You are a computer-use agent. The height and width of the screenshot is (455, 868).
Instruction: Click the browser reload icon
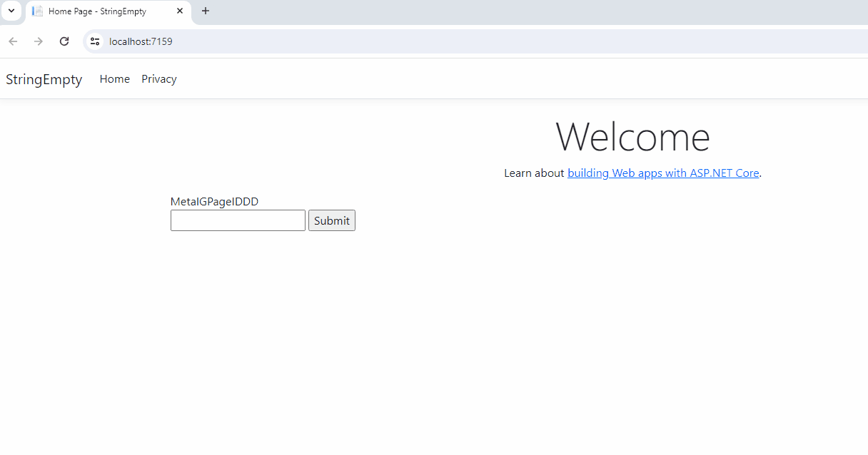click(x=64, y=41)
